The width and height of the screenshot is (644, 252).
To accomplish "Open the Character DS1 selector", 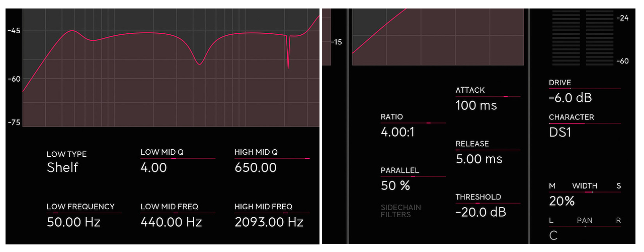I will tap(560, 133).
